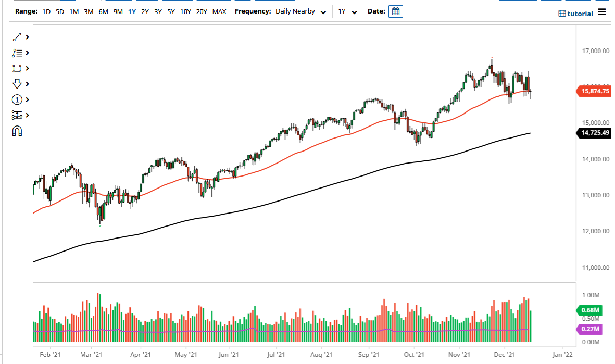
Task: Enable the magnet snapping tool
Action: pos(17,131)
